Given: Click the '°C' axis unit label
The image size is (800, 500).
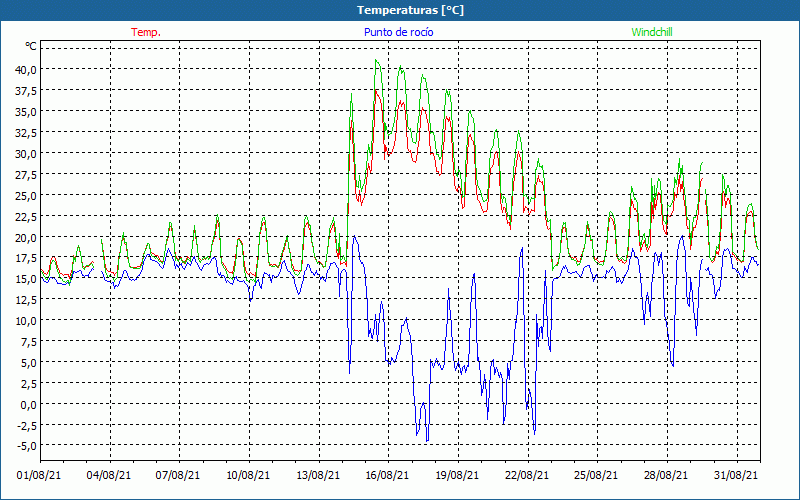Looking at the screenshot, I should (31, 46).
